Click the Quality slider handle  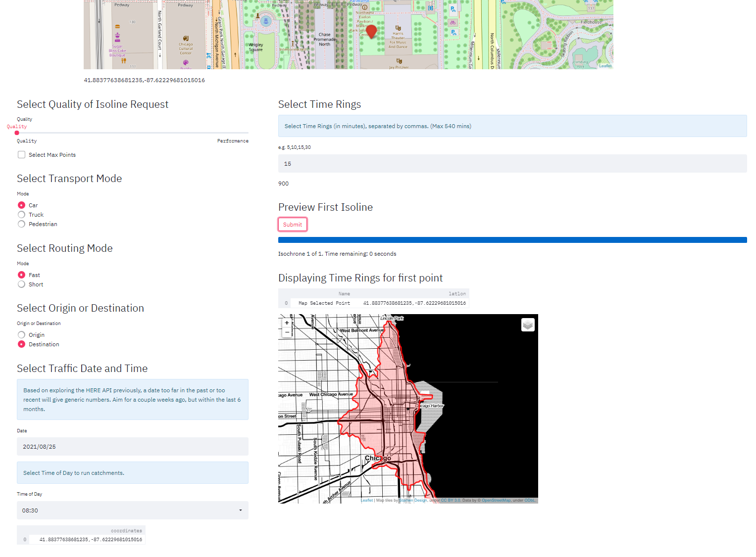tap(17, 133)
